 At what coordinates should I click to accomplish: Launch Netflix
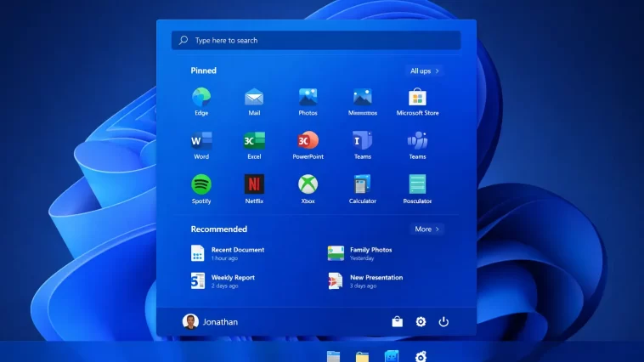click(x=254, y=189)
